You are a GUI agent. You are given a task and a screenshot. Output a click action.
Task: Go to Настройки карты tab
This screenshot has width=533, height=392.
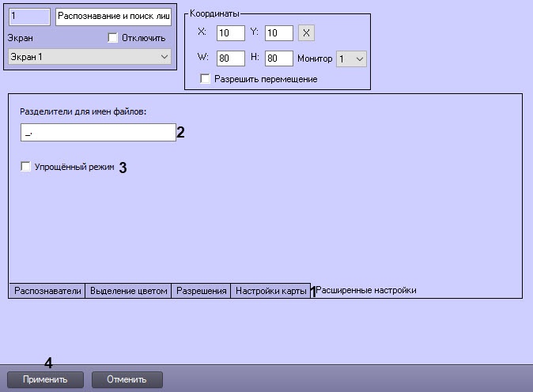[271, 291]
